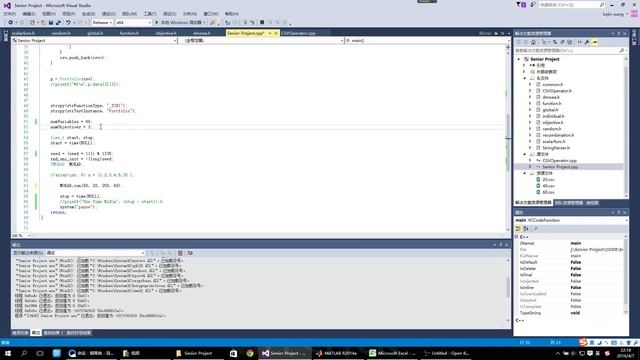Open Chrome from the taskbar
The height and width of the screenshot is (360, 640).
(250, 353)
